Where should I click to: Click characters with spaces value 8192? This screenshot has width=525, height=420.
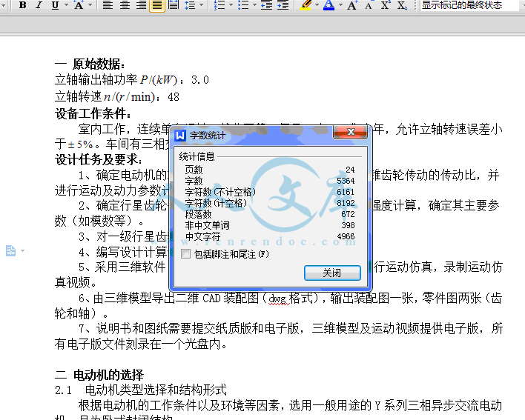346,203
